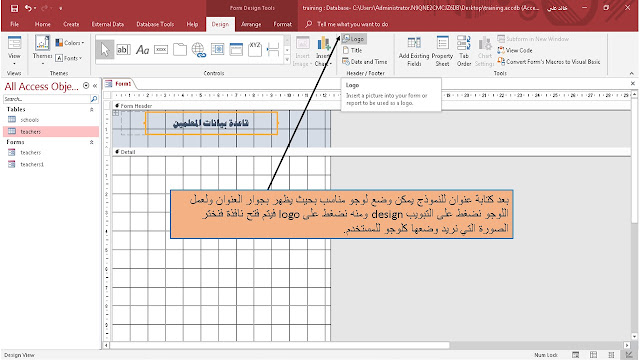Open All Access Objects pane menu arrow
Image resolution: width=640 pixels, height=360 pixels.
click(86, 86)
